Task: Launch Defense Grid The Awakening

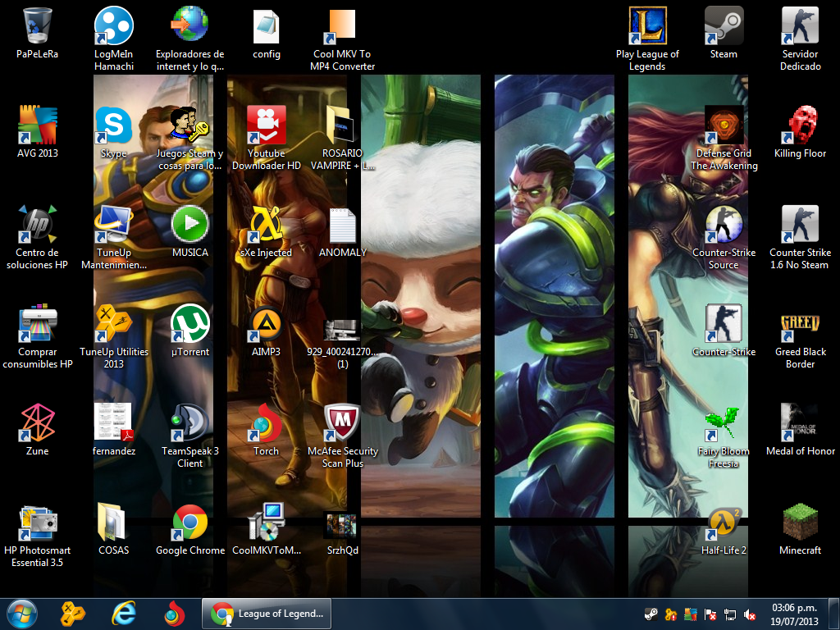Action: [x=724, y=125]
